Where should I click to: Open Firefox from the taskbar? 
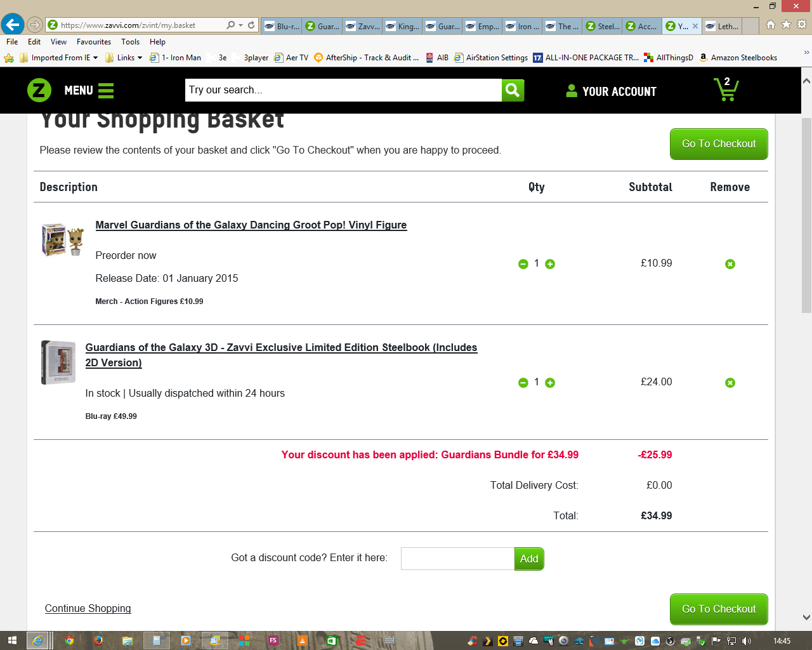click(98, 640)
